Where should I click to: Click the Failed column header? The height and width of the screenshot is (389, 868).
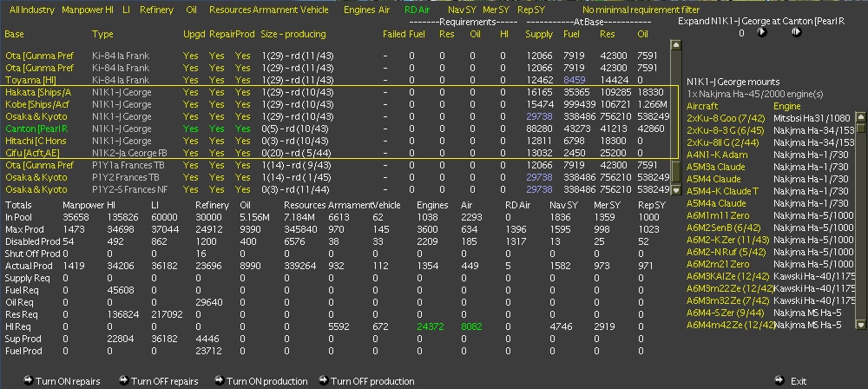click(x=394, y=34)
